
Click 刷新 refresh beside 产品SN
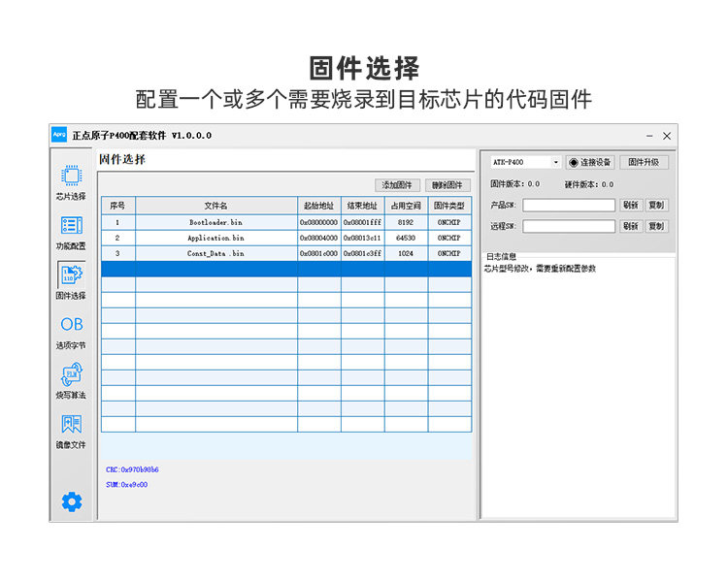click(x=631, y=205)
